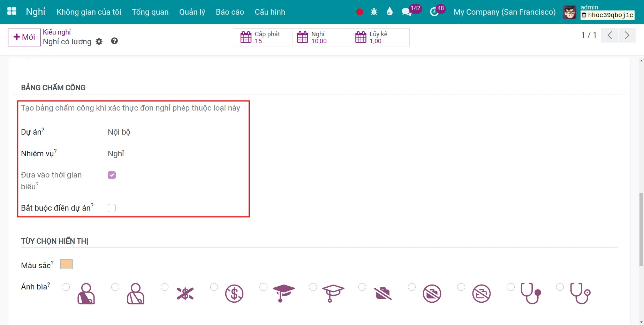
Task: Open the debug bug icon menu
Action: click(x=374, y=12)
